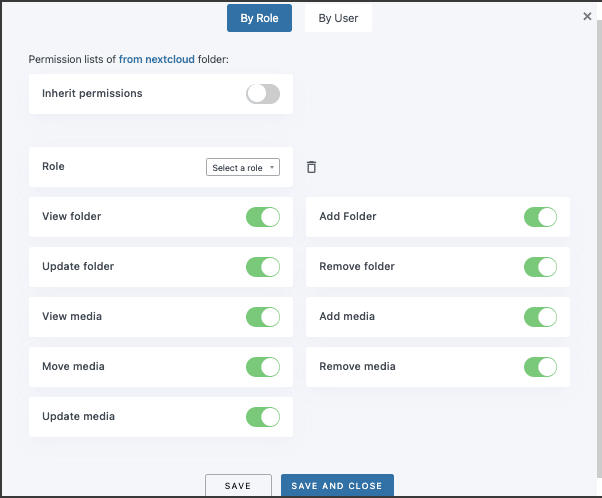This screenshot has width=602, height=498.
Task: Disable the Add Folder permission switch
Action: (540, 217)
